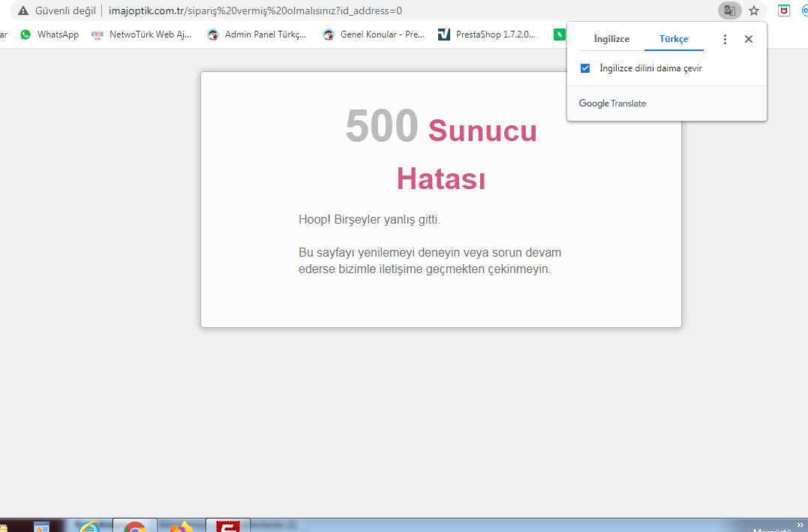
Task: Bookmark this page with the star icon
Action: [754, 11]
